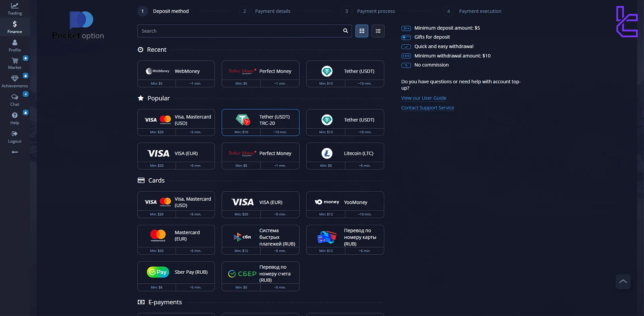Click the СБЕР logo icon
The height and width of the screenshot is (316, 644).
click(242, 274)
